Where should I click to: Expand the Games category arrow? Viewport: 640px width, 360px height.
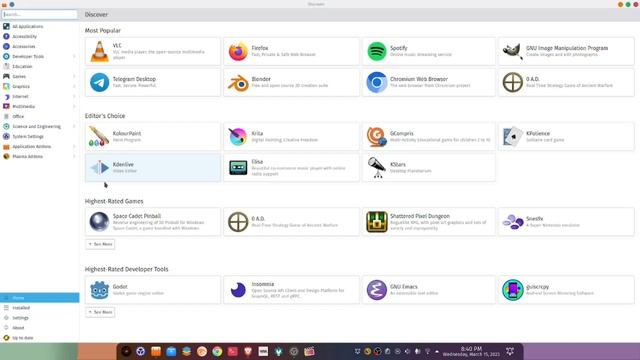pos(74,76)
